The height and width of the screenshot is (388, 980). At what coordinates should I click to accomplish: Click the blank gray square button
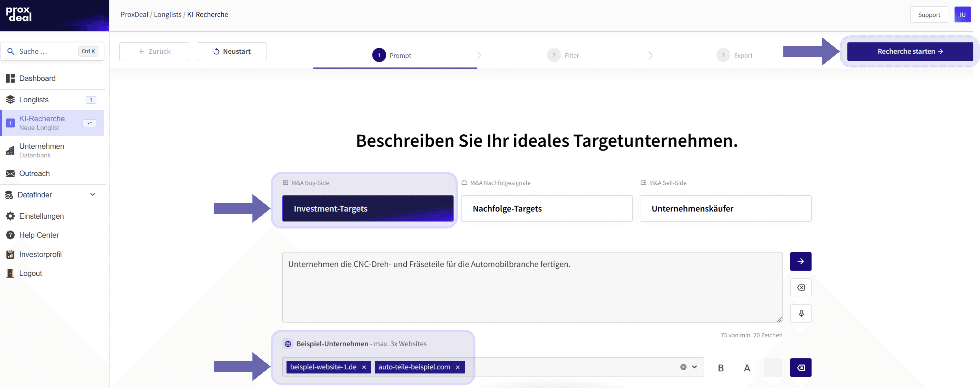[x=773, y=368]
